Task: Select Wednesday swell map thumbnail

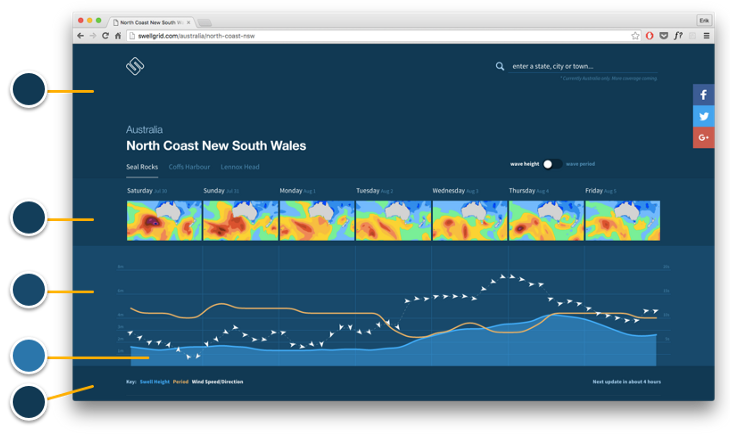Action: [469, 220]
